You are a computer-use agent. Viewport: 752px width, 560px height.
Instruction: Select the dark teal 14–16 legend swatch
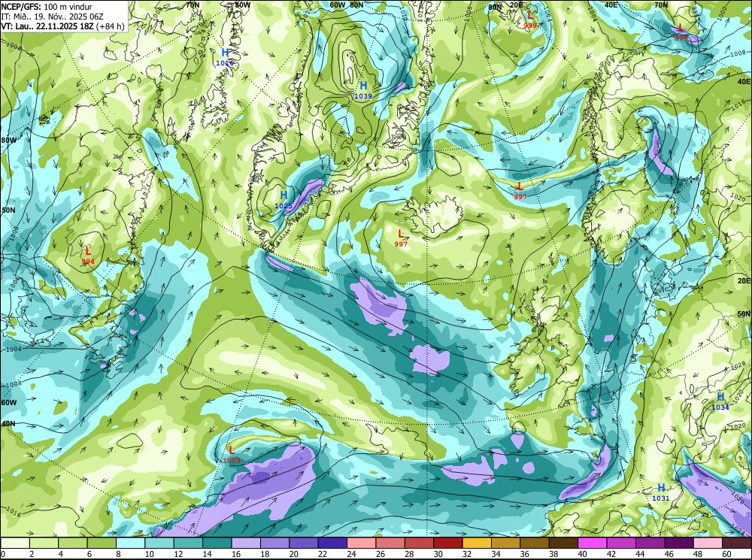[x=217, y=543]
